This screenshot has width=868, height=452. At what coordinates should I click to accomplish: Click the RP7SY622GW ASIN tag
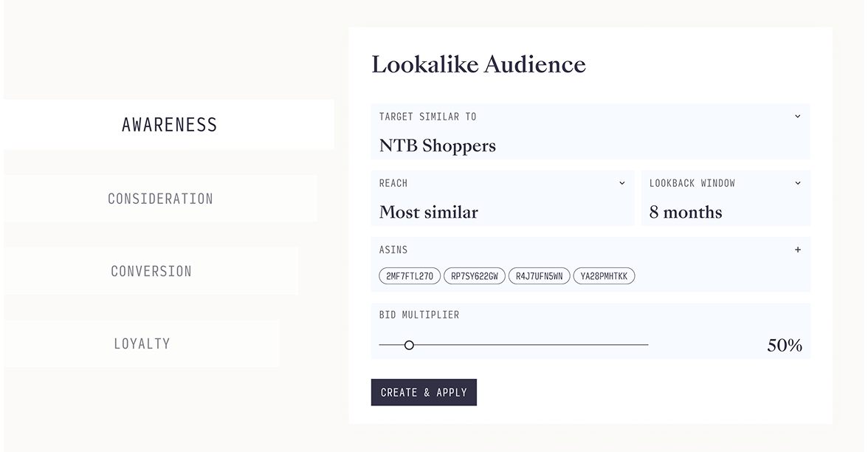(475, 276)
